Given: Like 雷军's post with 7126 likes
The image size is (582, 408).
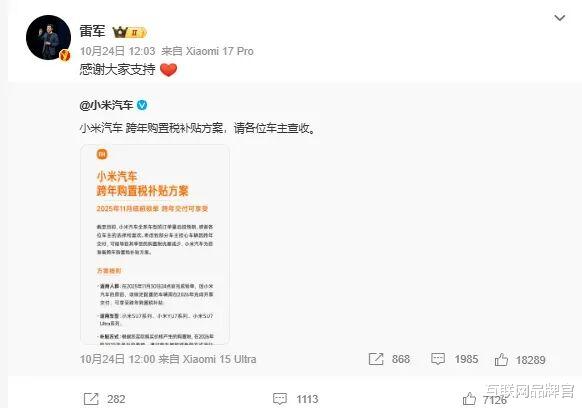Looking at the screenshot, I should coord(470,399).
